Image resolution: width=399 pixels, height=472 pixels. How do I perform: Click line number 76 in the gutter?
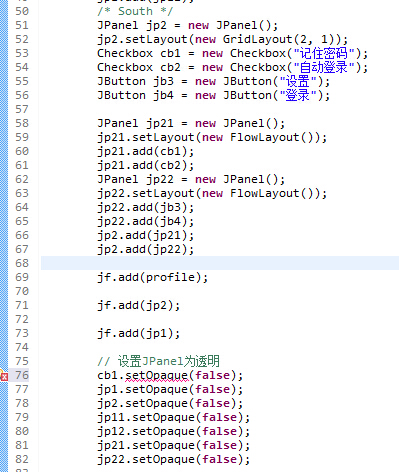point(22,375)
